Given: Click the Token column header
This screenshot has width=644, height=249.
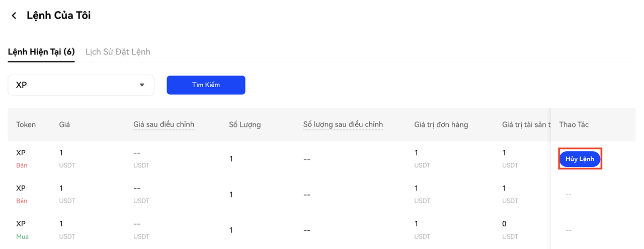Looking at the screenshot, I should tap(26, 125).
